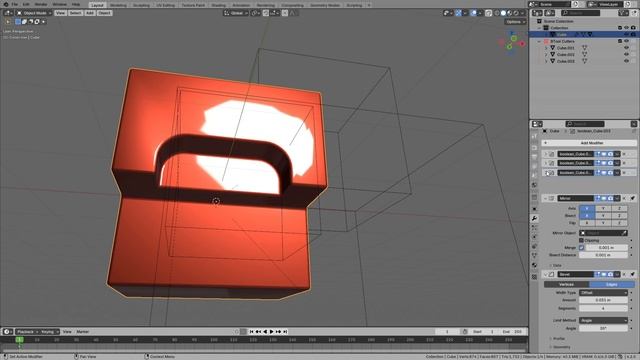Viewport: 640px width, 360px height.
Task: Open the viewport Object menu
Action: (104, 13)
